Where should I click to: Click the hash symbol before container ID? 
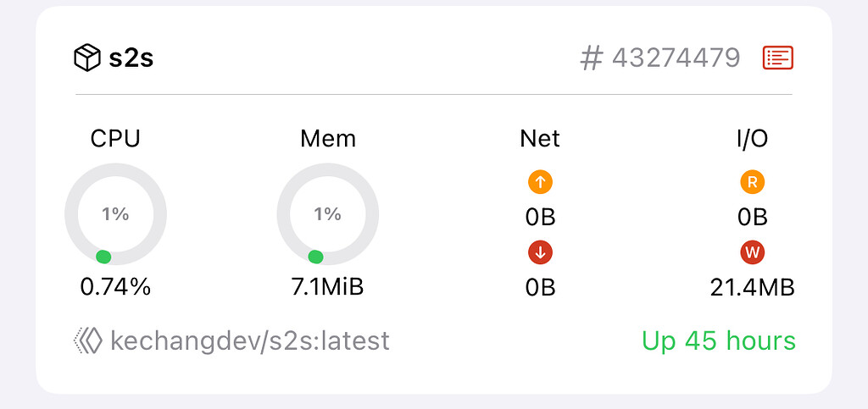click(x=591, y=58)
